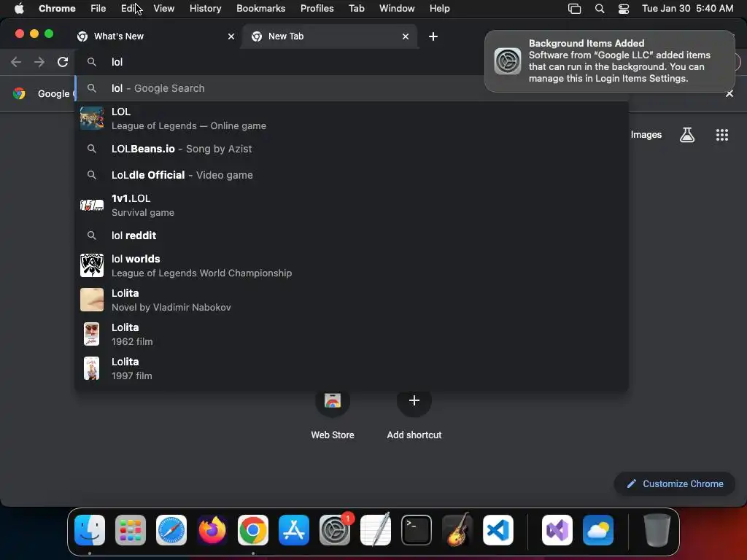
Task: Open Launchpad from the Dock
Action: click(131, 530)
